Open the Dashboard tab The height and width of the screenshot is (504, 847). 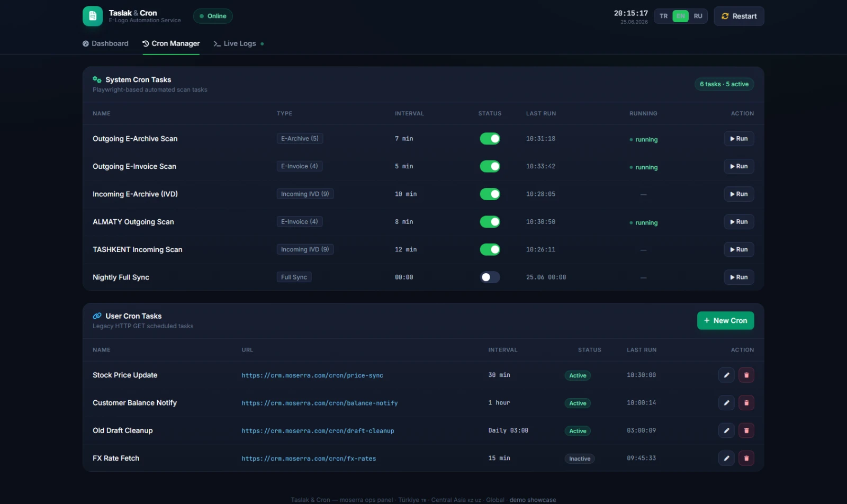pos(105,43)
